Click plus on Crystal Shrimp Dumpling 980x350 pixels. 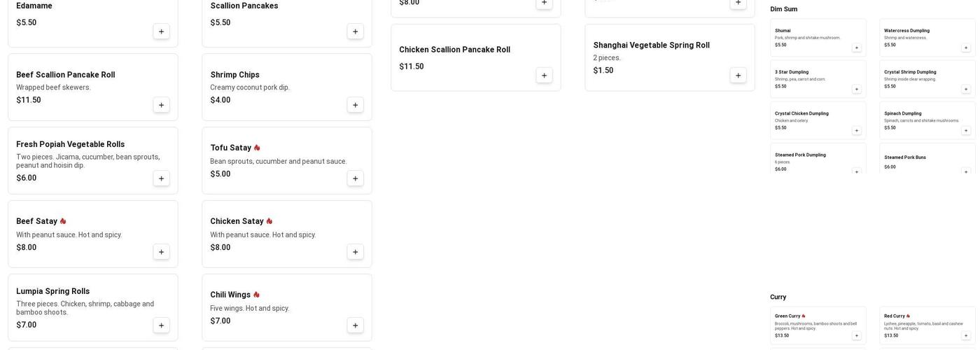pos(966,90)
